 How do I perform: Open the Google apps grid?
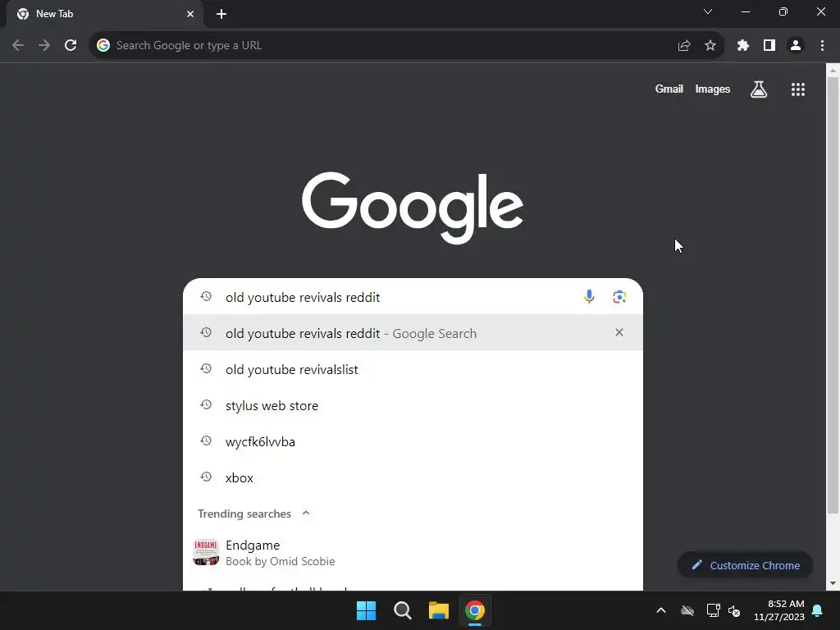coord(798,89)
